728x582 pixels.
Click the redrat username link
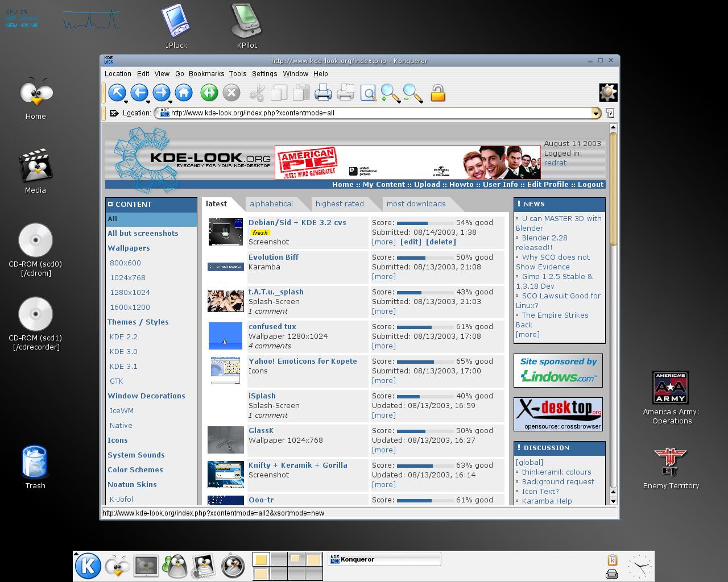click(x=555, y=163)
